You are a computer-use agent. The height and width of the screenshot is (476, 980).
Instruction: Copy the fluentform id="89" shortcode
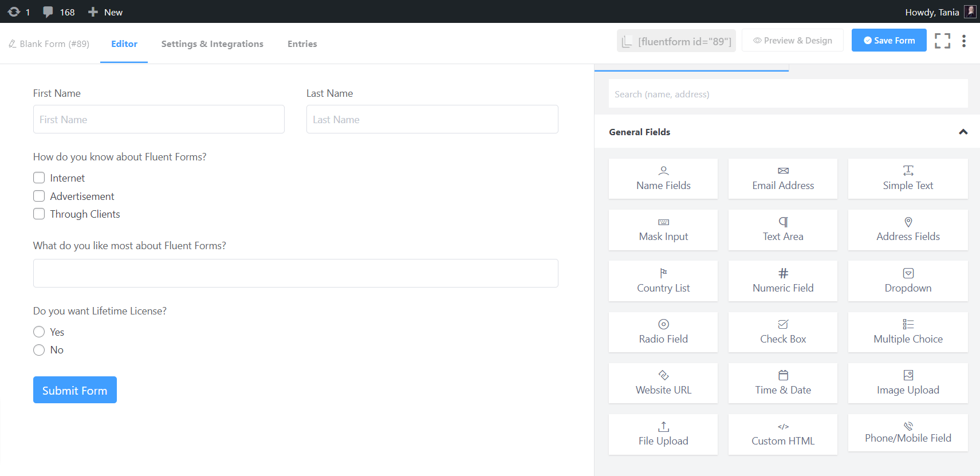pos(677,41)
